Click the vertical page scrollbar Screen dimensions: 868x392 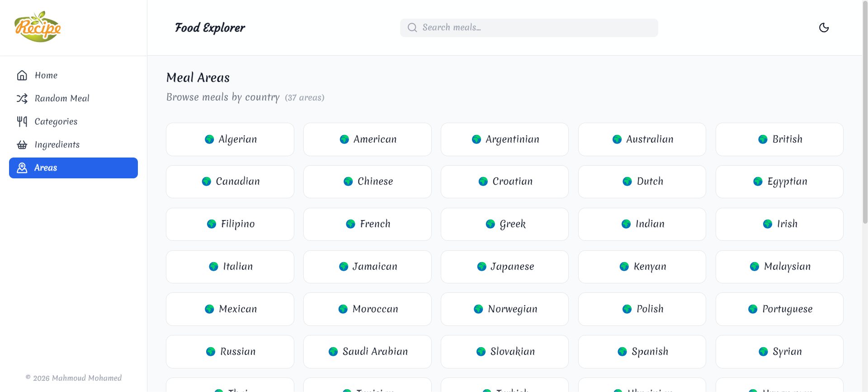pyautogui.click(x=865, y=113)
